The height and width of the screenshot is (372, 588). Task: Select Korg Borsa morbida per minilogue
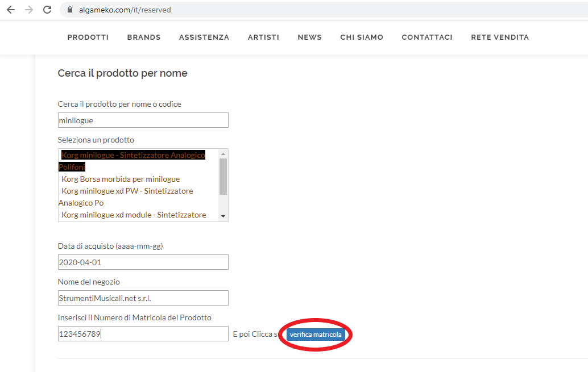(121, 179)
